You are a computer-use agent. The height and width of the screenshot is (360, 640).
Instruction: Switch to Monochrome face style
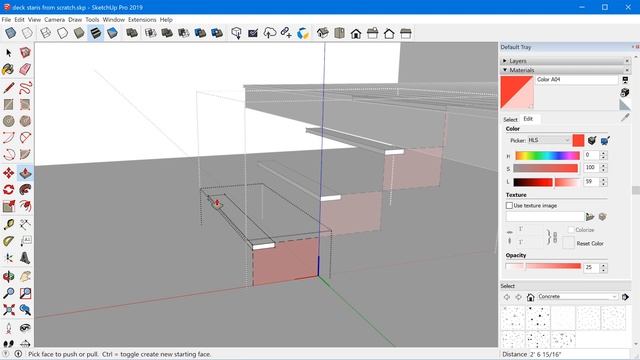112,33
